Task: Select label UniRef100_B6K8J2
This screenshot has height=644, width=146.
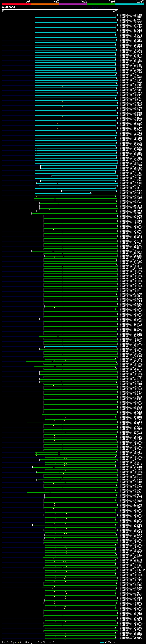Action: pos(131,206)
